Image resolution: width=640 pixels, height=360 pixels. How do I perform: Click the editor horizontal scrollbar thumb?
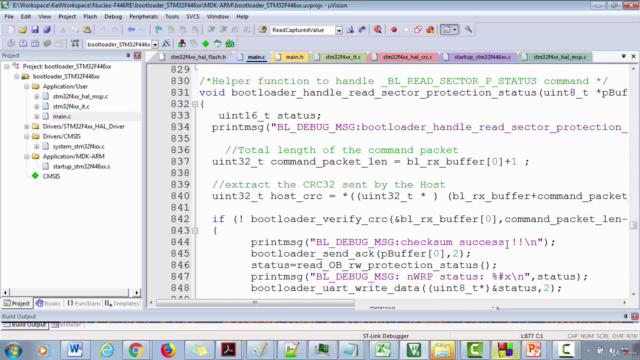[x=255, y=303]
